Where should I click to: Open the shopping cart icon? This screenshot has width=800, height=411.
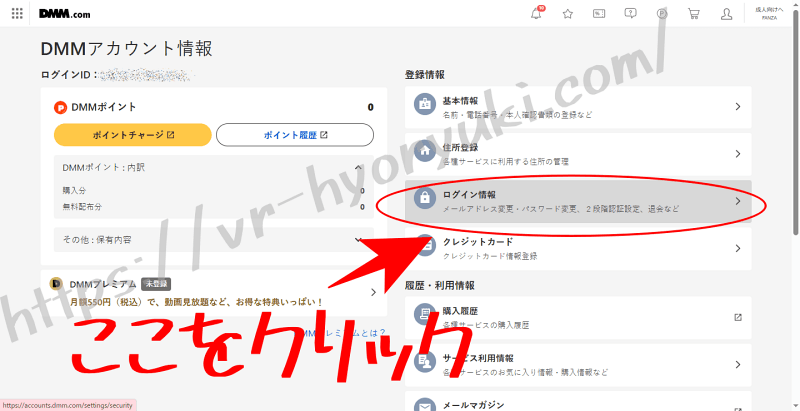click(693, 14)
